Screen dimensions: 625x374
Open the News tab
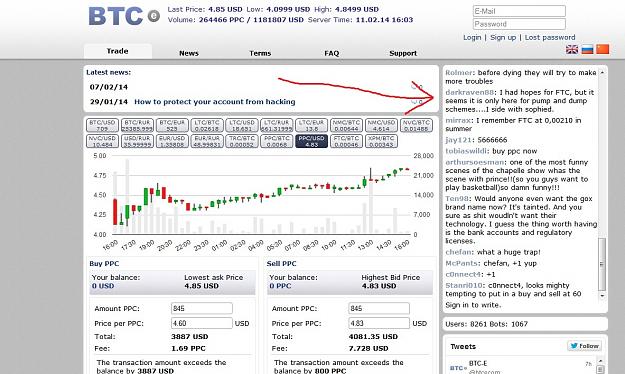tap(189, 53)
